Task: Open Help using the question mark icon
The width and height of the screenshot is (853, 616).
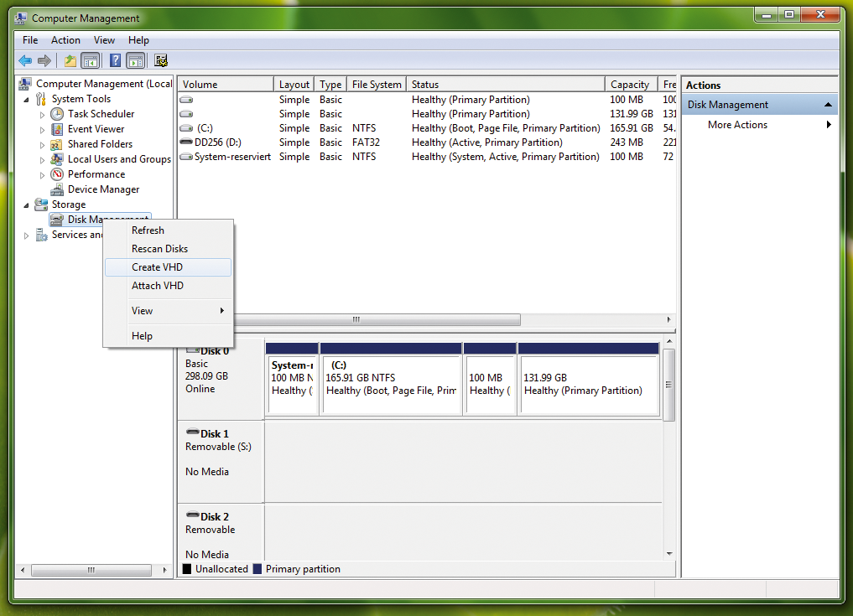Action: pos(114,60)
